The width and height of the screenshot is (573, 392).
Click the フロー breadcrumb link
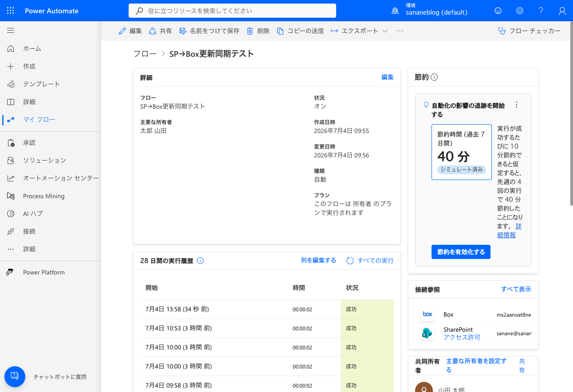click(x=145, y=54)
